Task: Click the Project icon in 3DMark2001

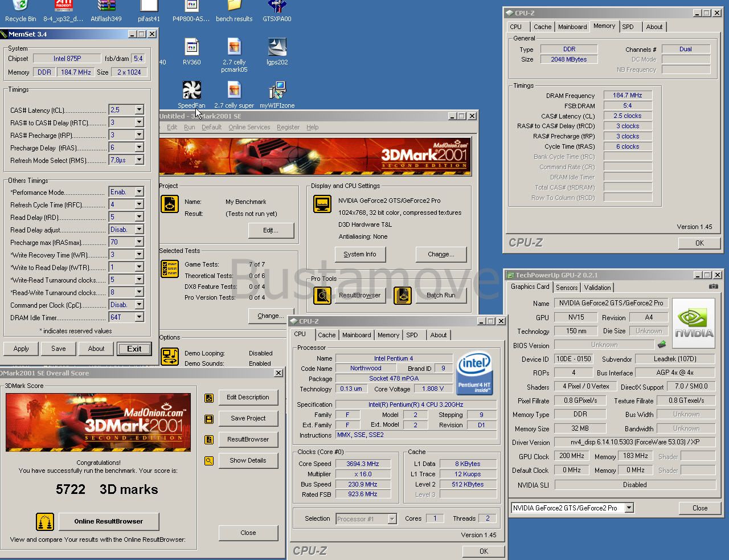Action: coord(169,203)
